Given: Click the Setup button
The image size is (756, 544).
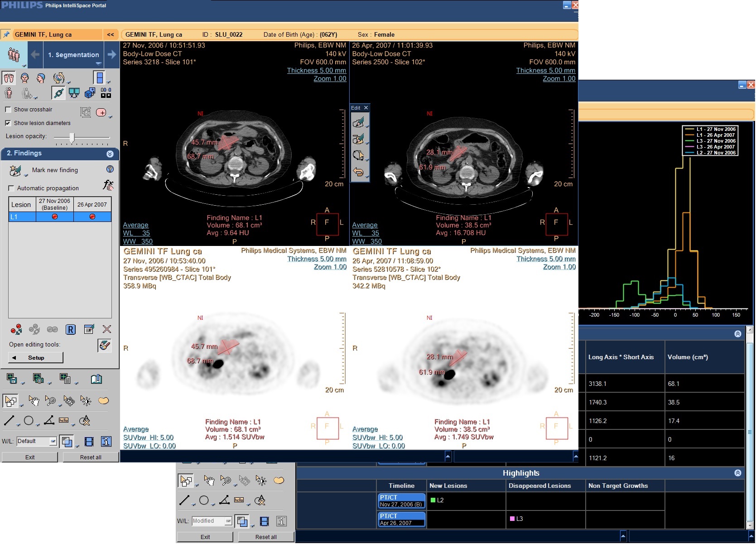Looking at the screenshot, I should (36, 358).
